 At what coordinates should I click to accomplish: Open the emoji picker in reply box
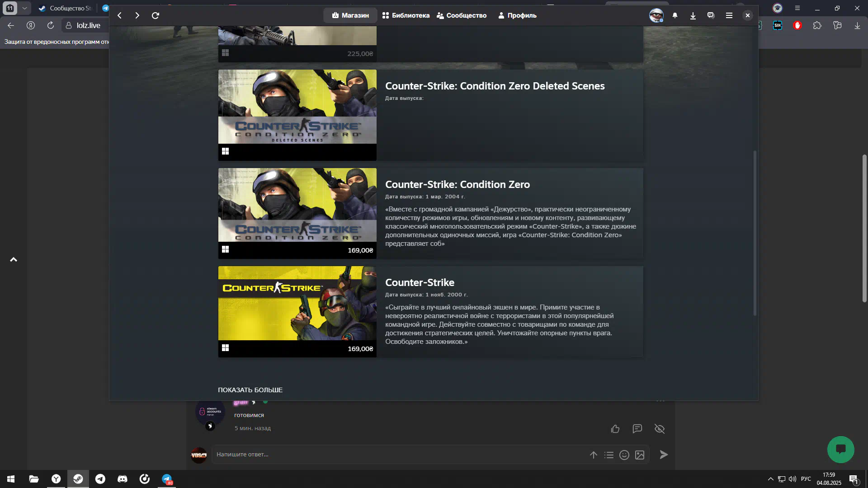[x=624, y=455]
